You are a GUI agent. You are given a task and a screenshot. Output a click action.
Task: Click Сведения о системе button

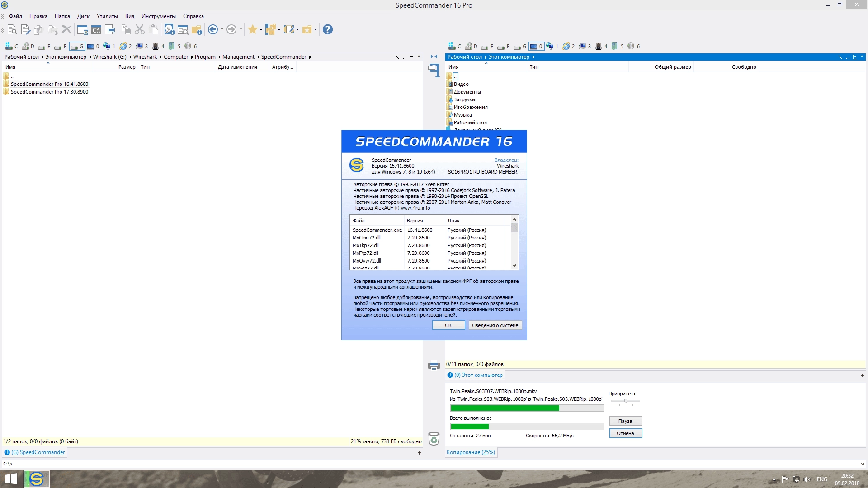pyautogui.click(x=495, y=325)
